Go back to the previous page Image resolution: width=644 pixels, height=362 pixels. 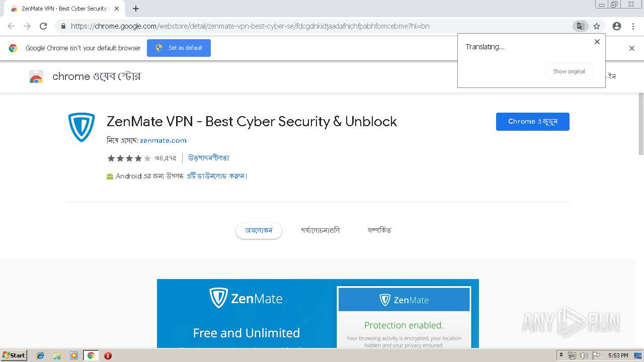(11, 26)
